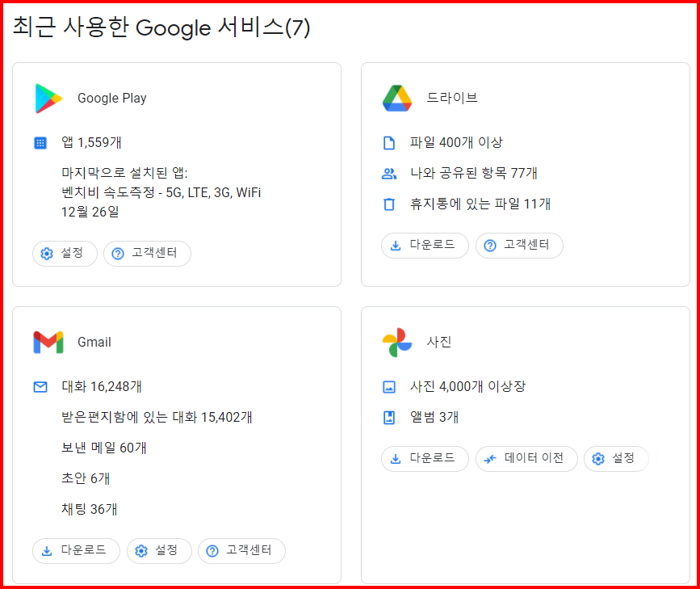Click 받은편지함에 있는 대화 15,402개 text

(157, 418)
